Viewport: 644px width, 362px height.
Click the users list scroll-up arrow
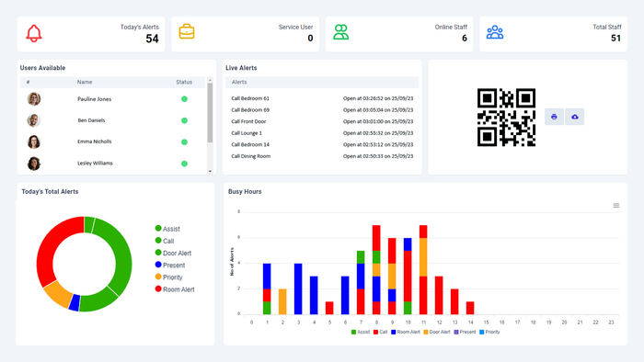pos(210,80)
